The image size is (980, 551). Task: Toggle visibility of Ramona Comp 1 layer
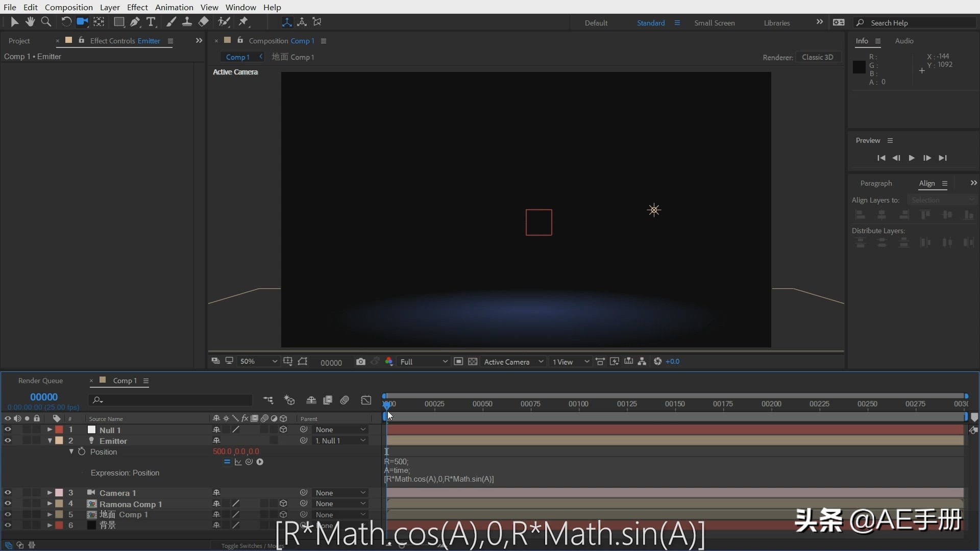pyautogui.click(x=8, y=504)
